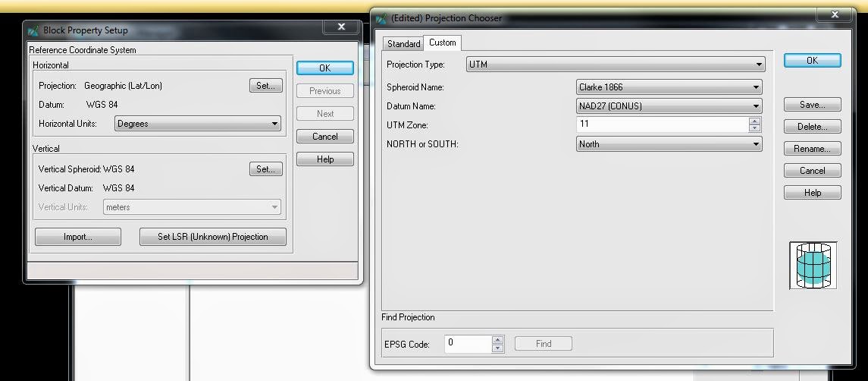The height and width of the screenshot is (381, 868).
Task: Click the Find Projection label
Action: [408, 317]
